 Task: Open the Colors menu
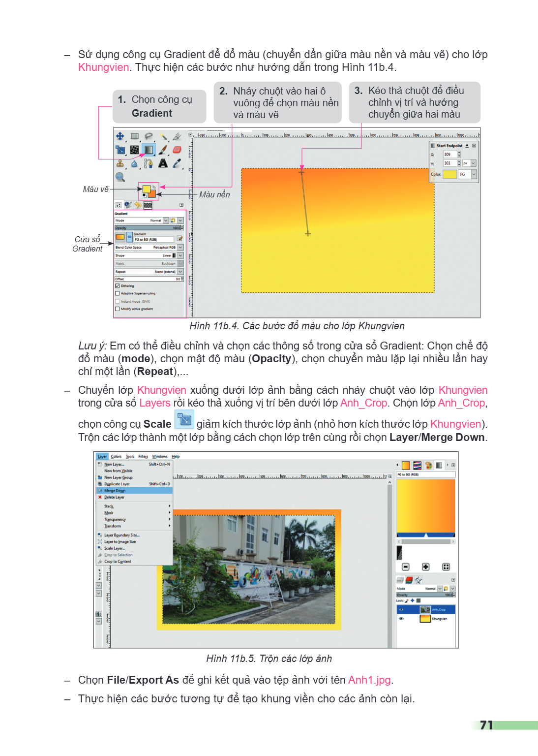pos(116,457)
